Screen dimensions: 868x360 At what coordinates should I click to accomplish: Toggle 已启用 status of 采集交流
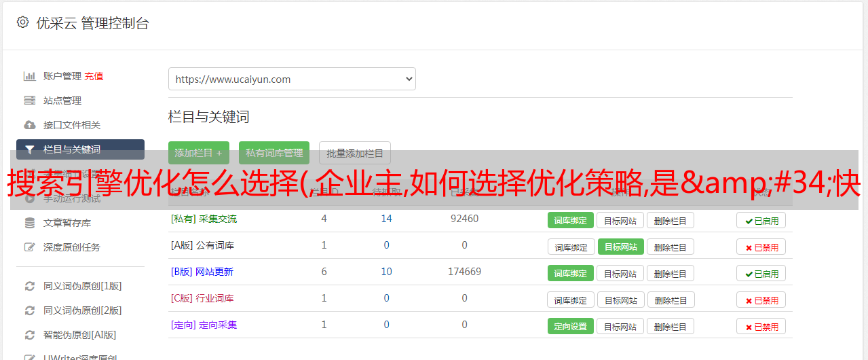[761, 220]
